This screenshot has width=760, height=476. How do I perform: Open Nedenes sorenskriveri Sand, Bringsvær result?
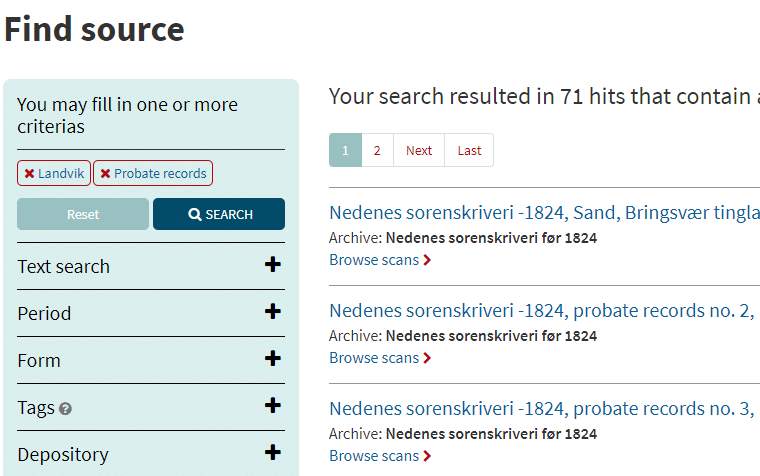point(544,213)
